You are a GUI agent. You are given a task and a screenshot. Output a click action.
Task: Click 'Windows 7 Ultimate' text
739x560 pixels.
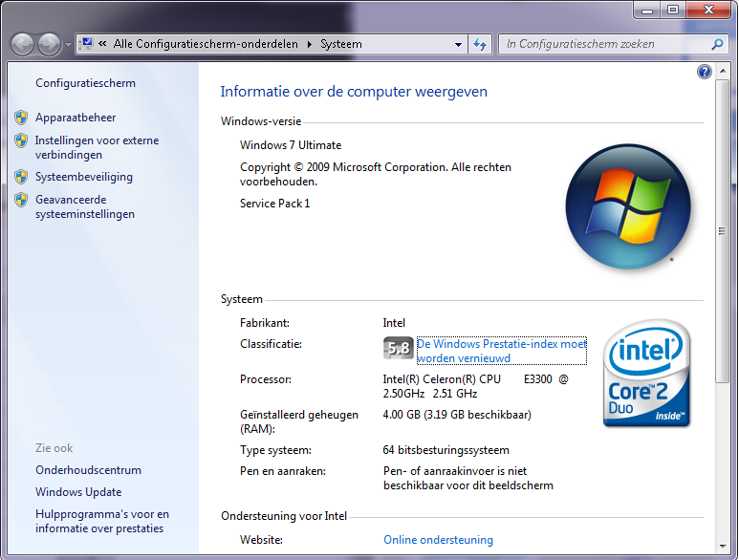tap(291, 145)
